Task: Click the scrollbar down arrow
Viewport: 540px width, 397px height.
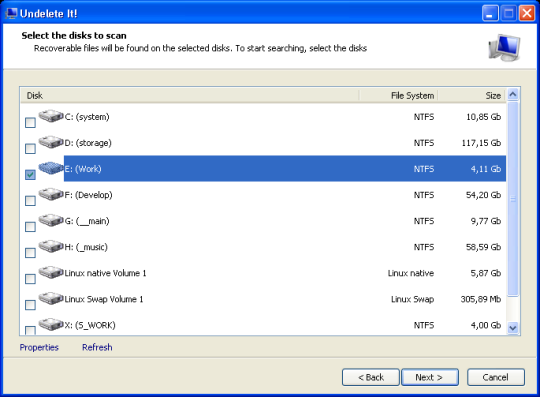Action: 513,328
